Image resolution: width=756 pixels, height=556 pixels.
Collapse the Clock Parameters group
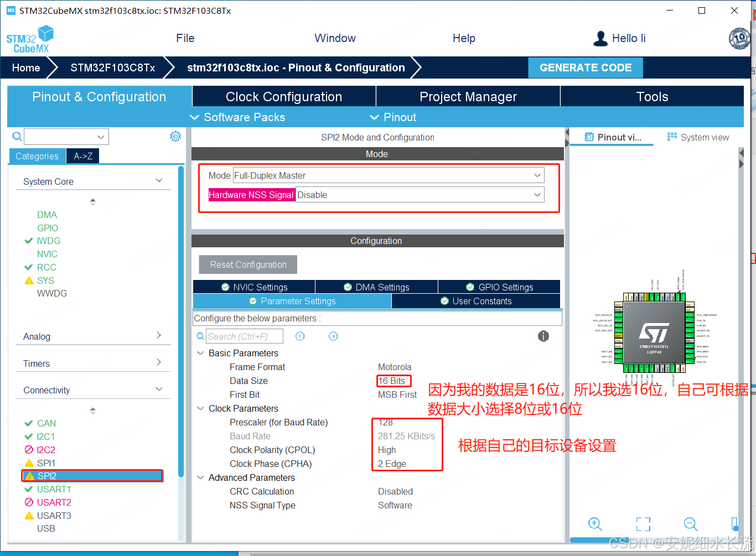tap(200, 408)
